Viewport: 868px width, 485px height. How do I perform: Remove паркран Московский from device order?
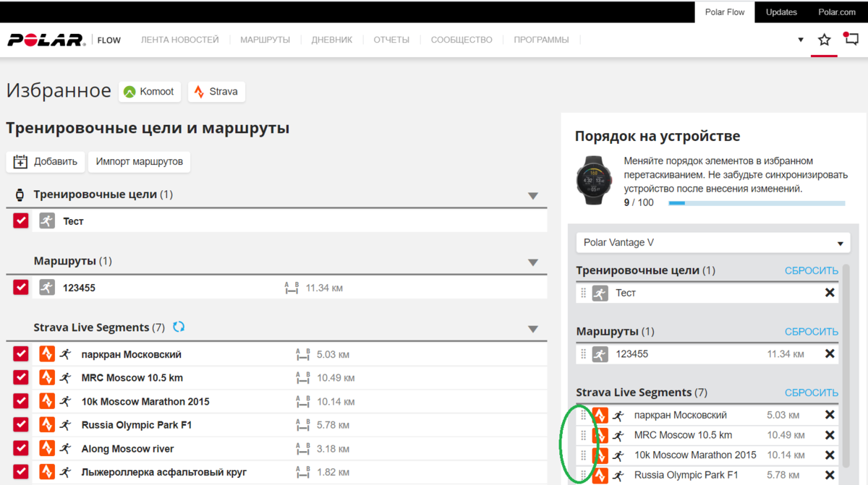830,415
